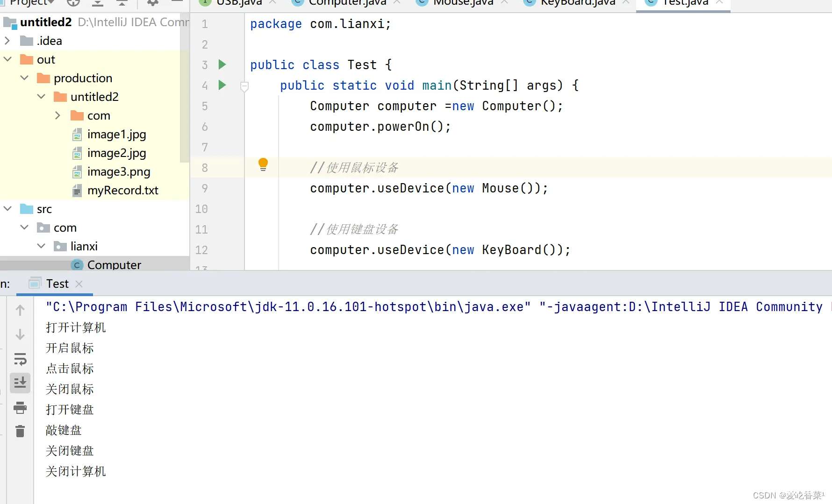Select the production folder row
Screen dimensions: 832x504
tap(94, 78)
